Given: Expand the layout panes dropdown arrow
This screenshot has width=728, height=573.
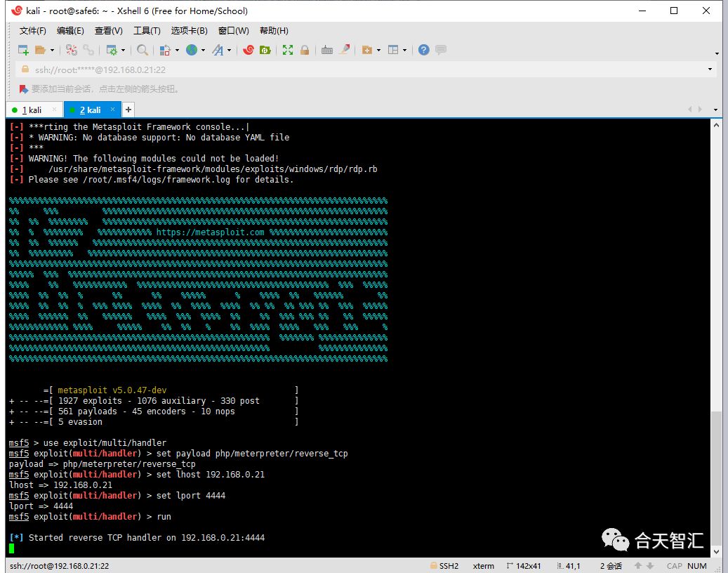Looking at the screenshot, I should pos(405,50).
